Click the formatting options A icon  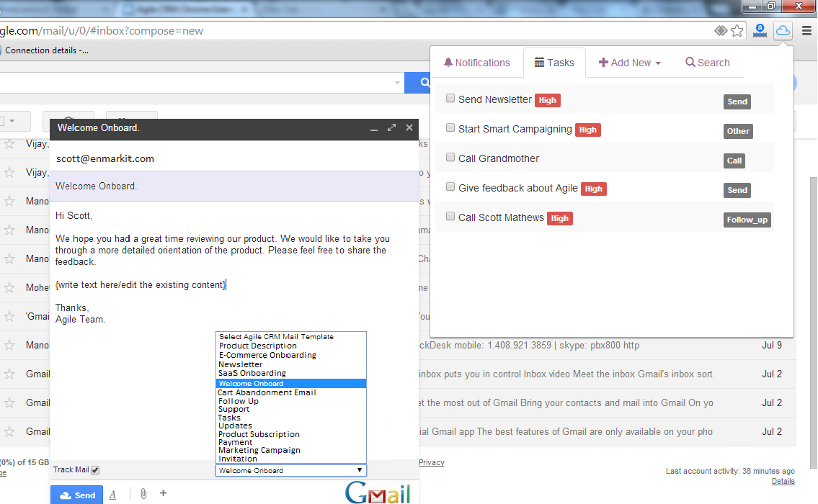click(112, 495)
